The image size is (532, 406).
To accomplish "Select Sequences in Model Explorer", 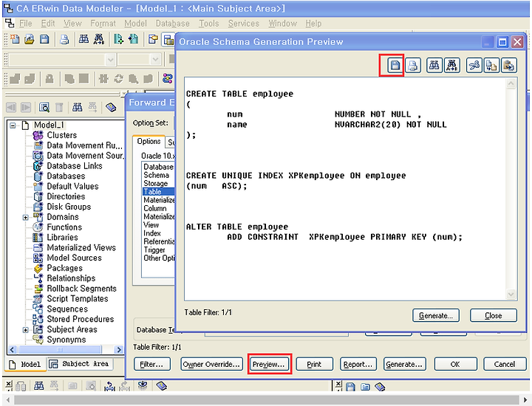I will click(67, 309).
